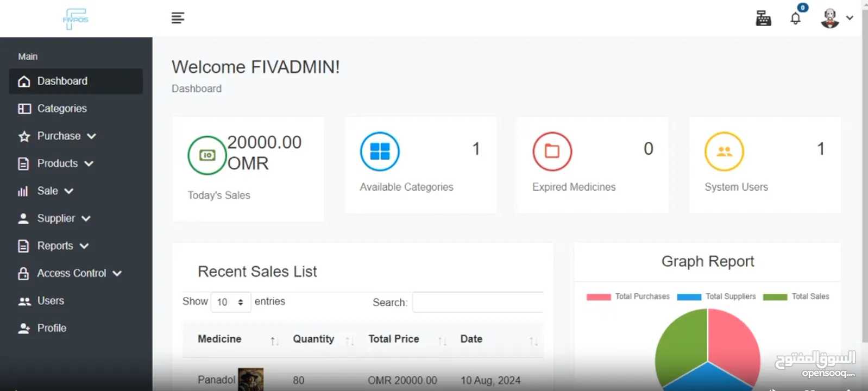
Task: Expand the Products submenu chevron
Action: 89,163
